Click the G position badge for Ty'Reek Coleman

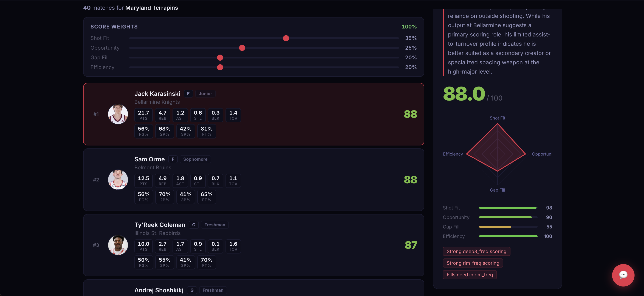(193, 225)
